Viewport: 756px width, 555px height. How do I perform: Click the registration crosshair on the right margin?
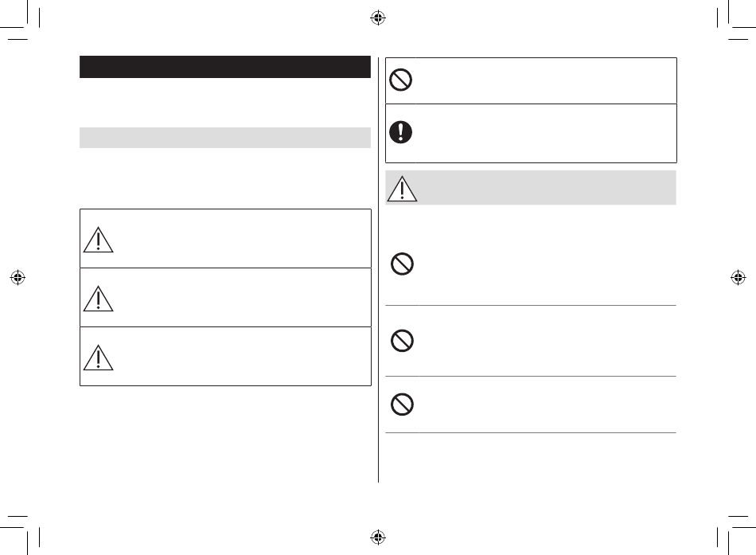738,277
